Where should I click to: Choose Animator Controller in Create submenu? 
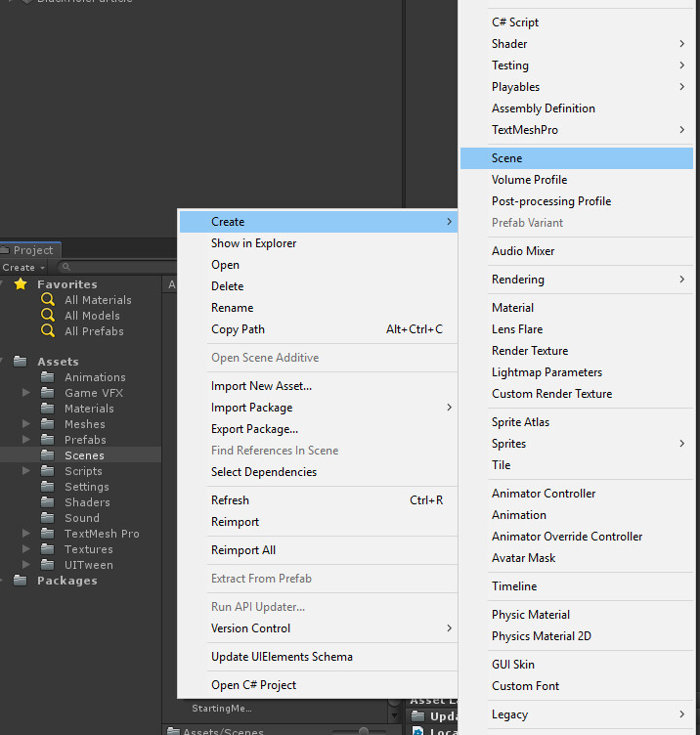[x=577, y=494]
